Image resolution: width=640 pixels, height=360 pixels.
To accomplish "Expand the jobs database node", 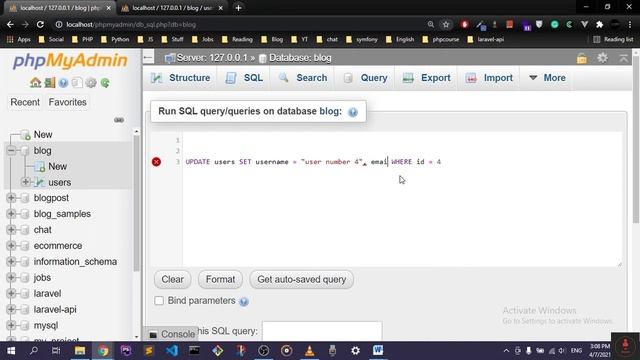I will [x=11, y=278].
